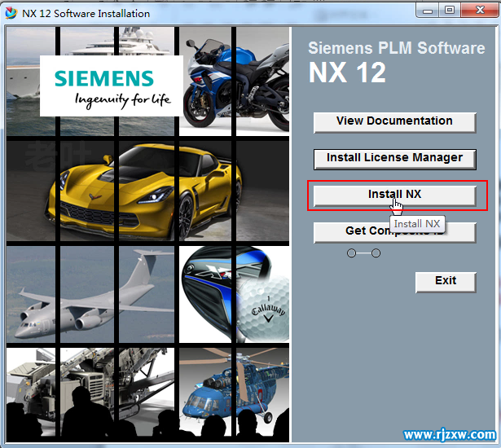This screenshot has height=448, width=501.
Task: Minimize the NX 12 Software Installation window
Action: coord(428,11)
